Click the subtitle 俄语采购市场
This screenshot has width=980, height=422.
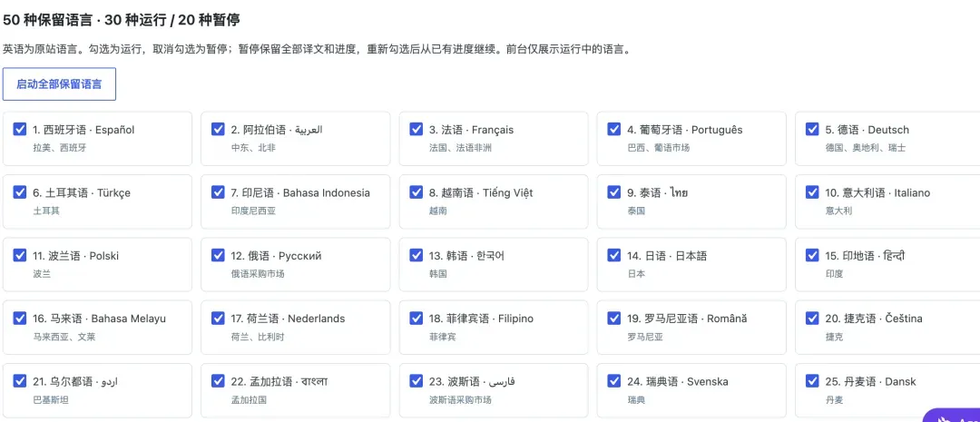[258, 274]
